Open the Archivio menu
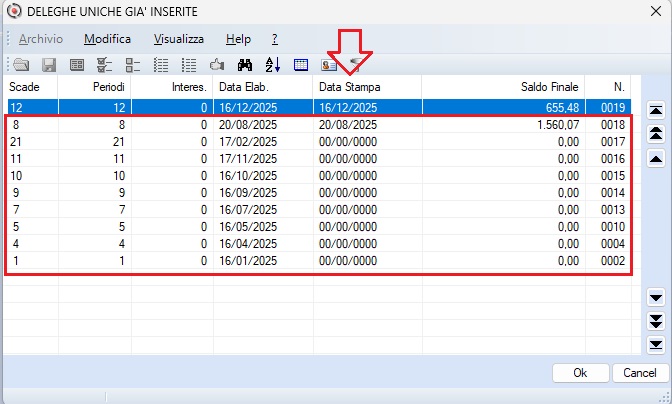This screenshot has height=404, width=672. coord(41,39)
